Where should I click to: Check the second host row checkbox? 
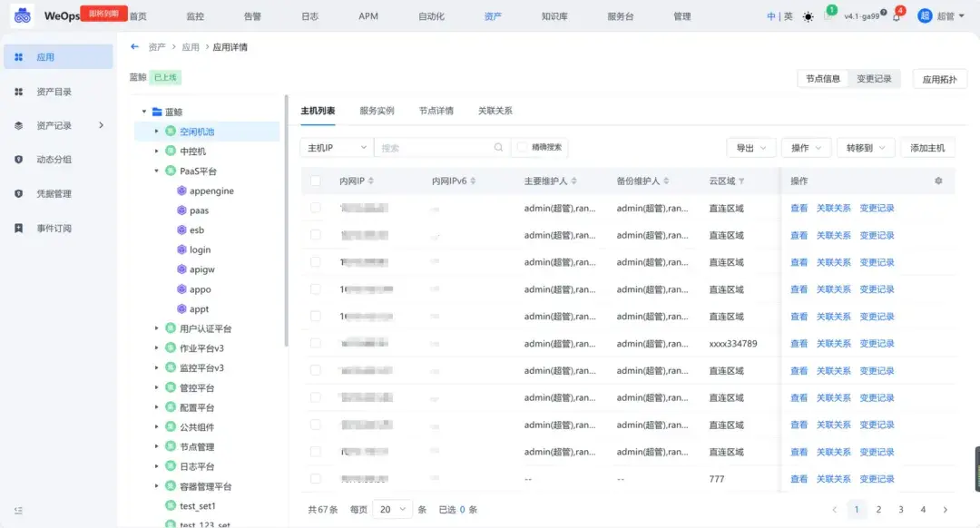click(x=315, y=235)
